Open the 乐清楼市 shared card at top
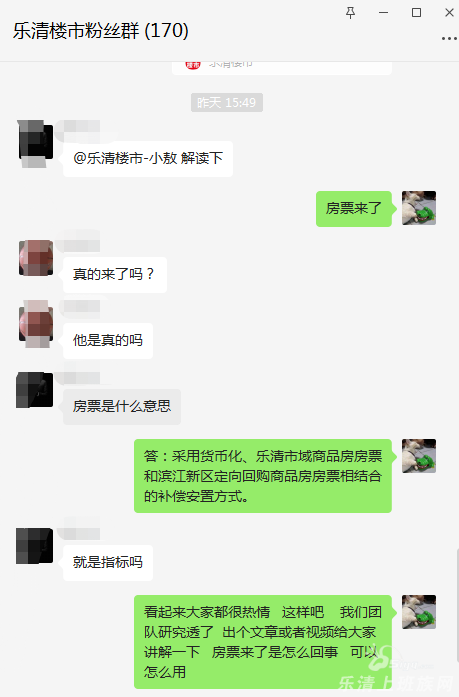Screen dimensions: 459x697 click(x=282, y=68)
